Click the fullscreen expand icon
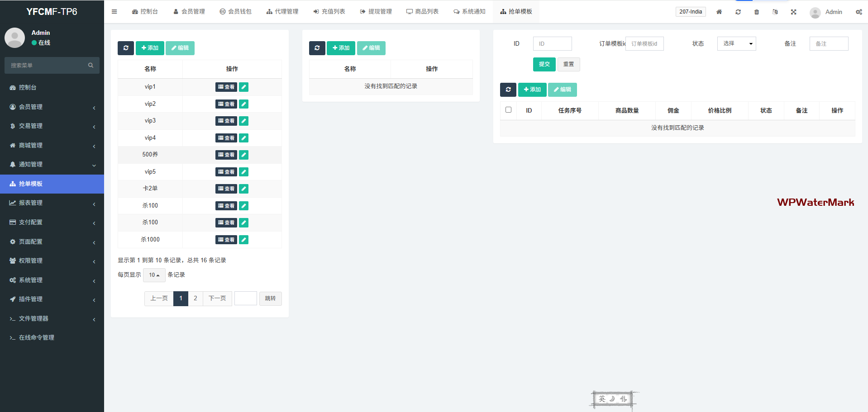 (793, 12)
